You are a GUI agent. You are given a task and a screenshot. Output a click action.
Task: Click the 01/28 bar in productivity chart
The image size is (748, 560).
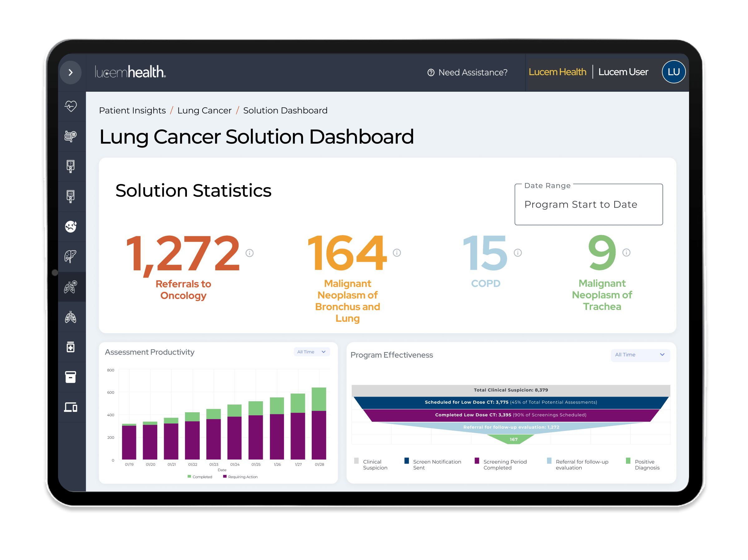(319, 423)
